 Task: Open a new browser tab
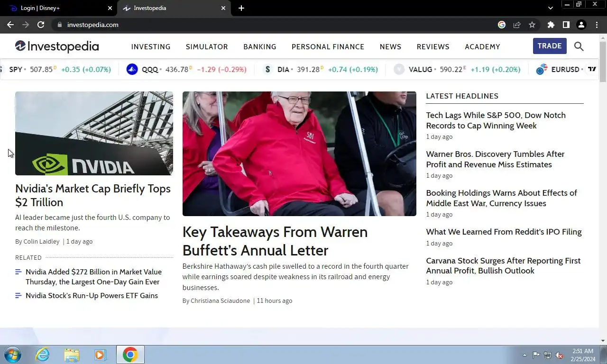(x=241, y=8)
